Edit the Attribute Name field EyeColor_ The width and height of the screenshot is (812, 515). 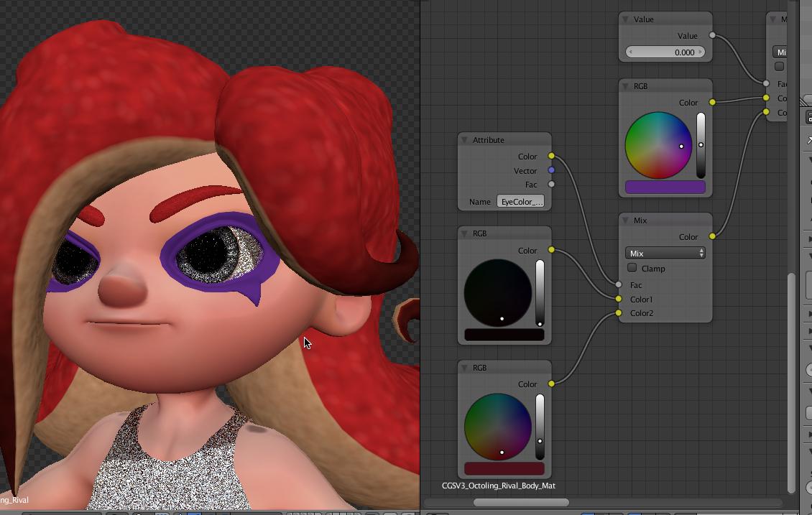(x=520, y=201)
